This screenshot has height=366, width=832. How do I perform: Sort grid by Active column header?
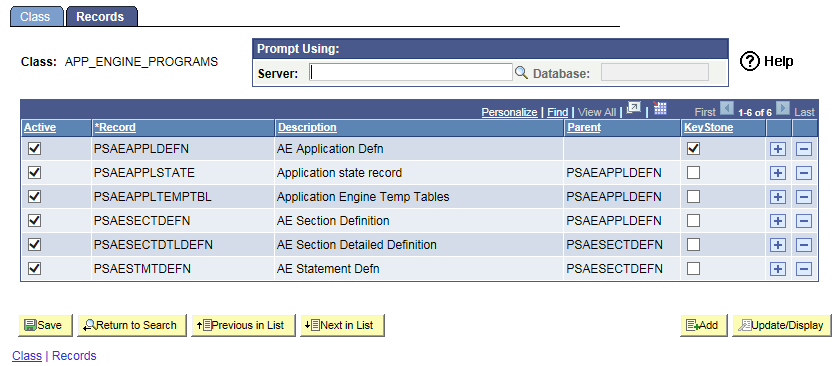pos(40,127)
